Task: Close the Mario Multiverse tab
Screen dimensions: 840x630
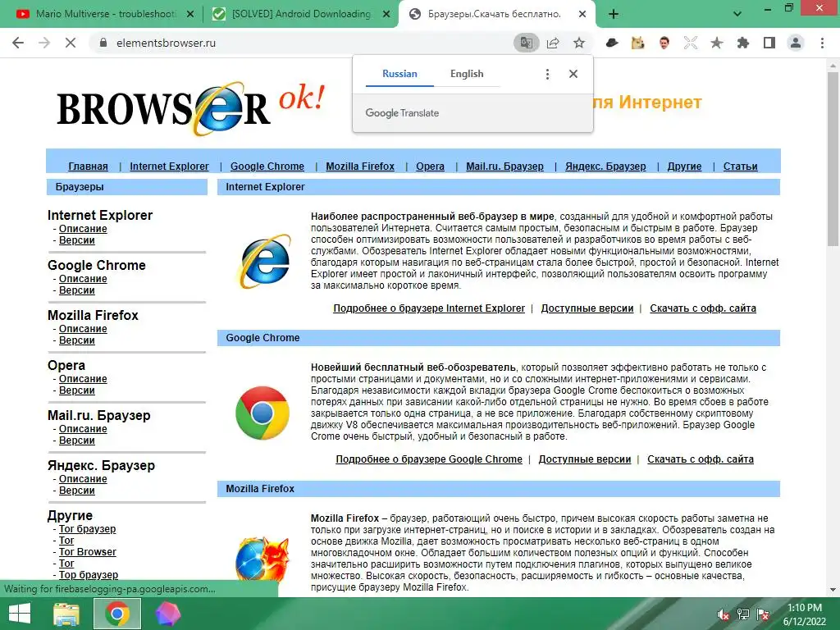Action: pos(189,15)
